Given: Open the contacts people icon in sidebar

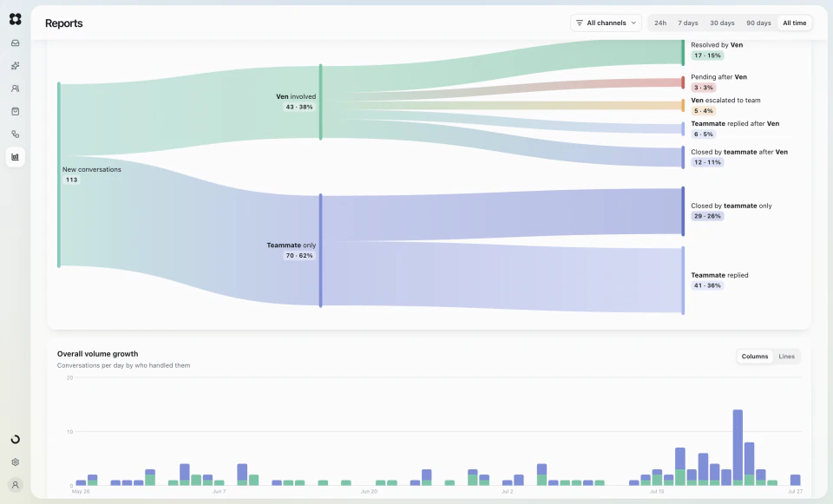Looking at the screenshot, I should pyautogui.click(x=16, y=88).
